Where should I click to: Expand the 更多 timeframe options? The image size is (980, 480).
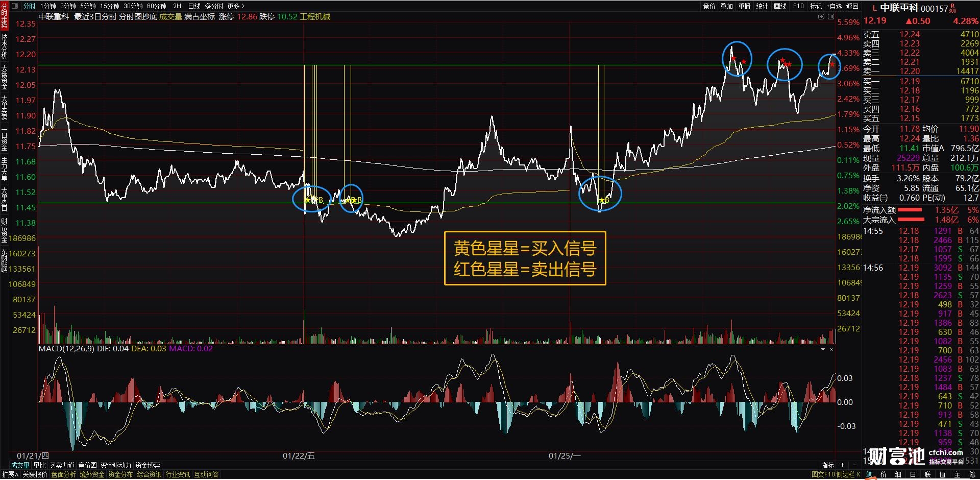coord(236,6)
